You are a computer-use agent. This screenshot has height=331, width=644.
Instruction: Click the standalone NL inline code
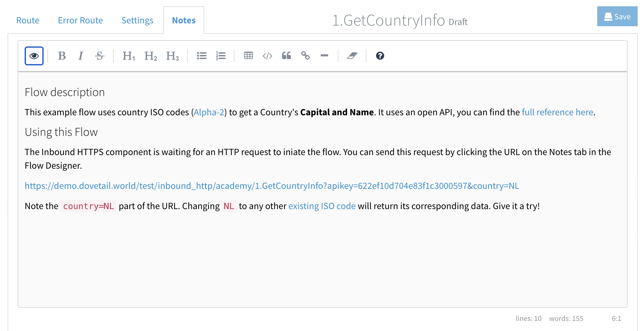229,206
